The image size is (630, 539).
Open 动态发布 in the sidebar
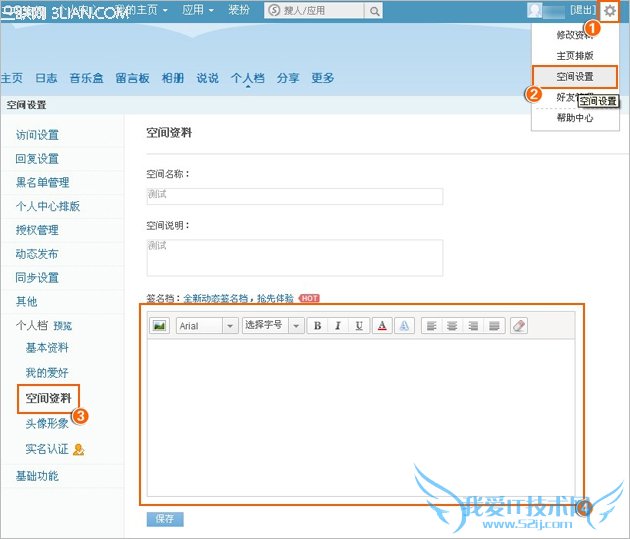click(37, 254)
